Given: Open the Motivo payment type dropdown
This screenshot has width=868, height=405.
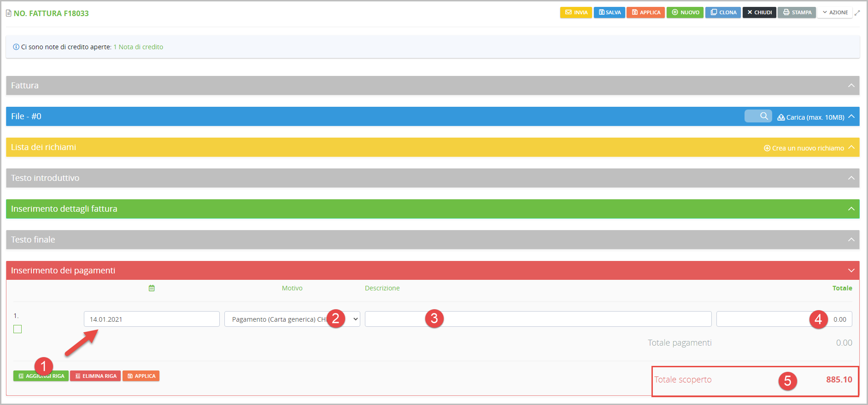Looking at the screenshot, I should (292, 319).
